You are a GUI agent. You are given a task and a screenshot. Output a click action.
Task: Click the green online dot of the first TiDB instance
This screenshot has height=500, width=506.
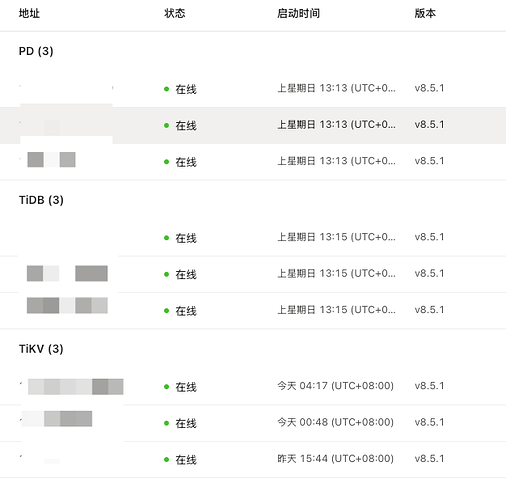pyautogui.click(x=166, y=238)
